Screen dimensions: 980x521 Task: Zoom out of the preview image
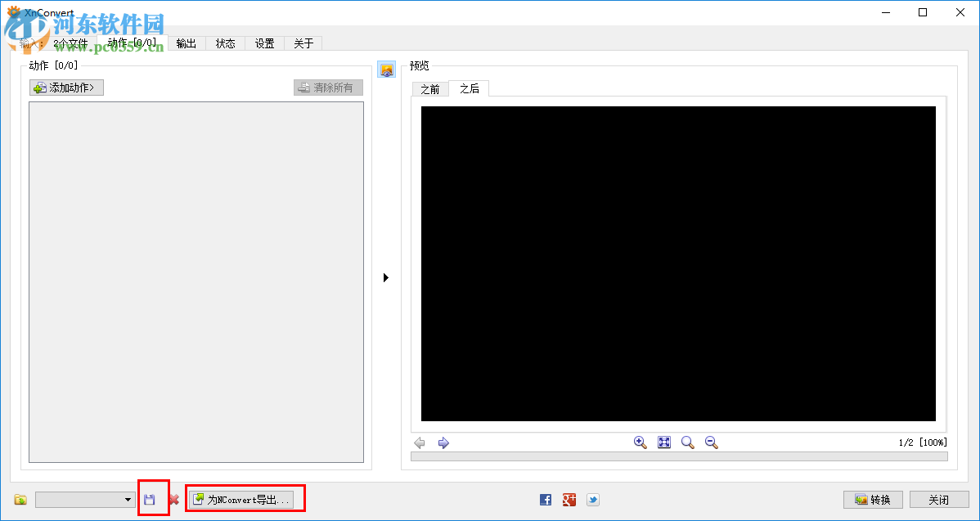711,442
